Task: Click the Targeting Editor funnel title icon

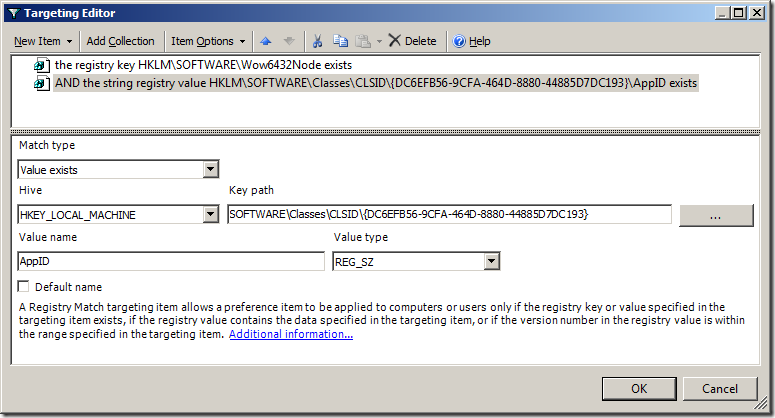Action: tap(14, 13)
